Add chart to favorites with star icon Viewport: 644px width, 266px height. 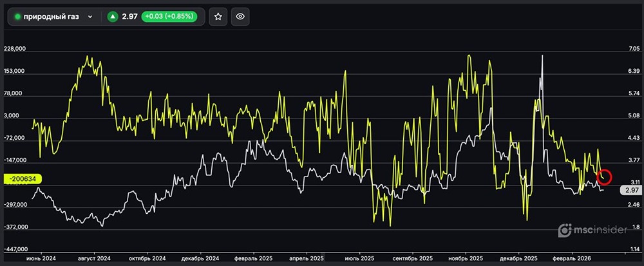pos(218,17)
